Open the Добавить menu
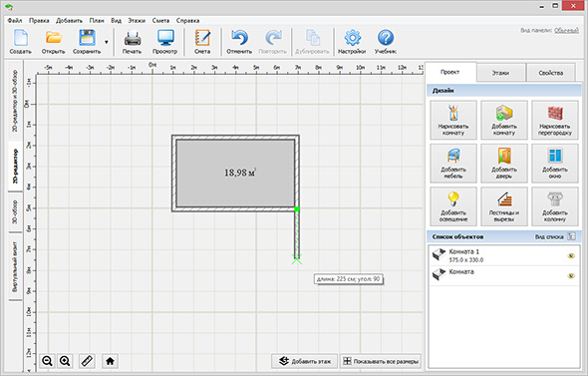The image size is (588, 376). tap(69, 21)
